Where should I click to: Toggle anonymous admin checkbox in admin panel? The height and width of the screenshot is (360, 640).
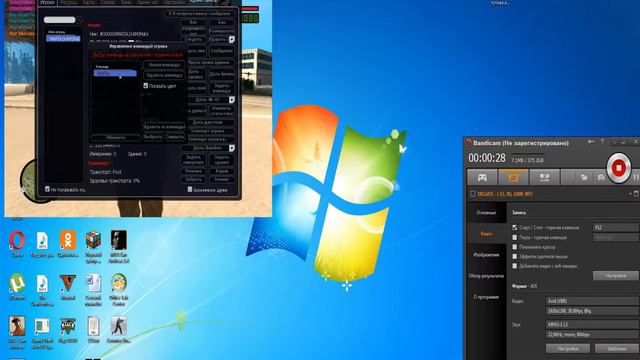[x=190, y=189]
